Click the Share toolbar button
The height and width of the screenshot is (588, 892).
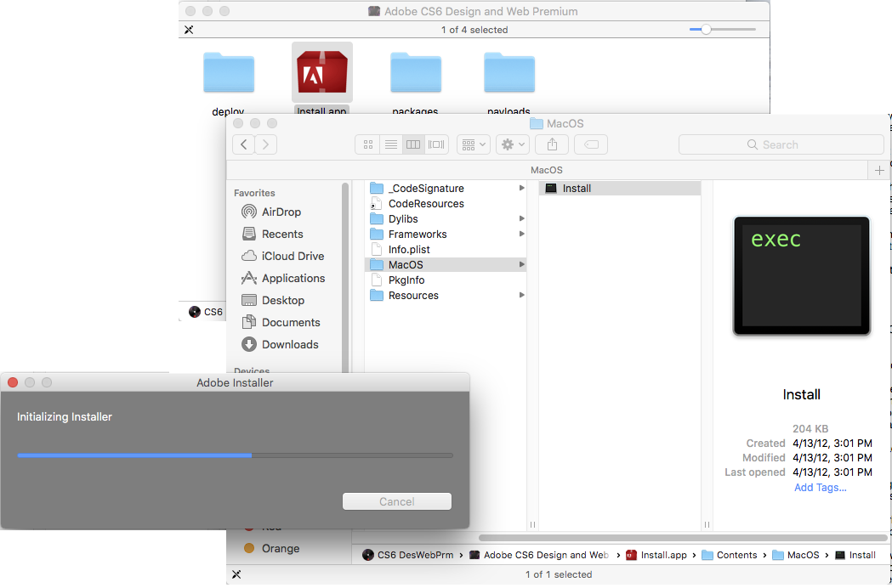point(552,144)
